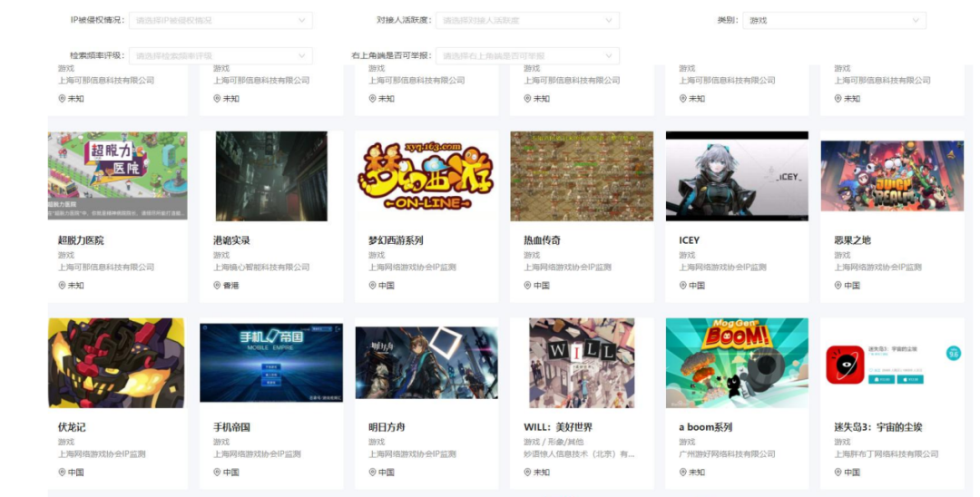The image size is (980, 497).
Task: Open the ICEY character thumbnail
Action: tap(737, 176)
